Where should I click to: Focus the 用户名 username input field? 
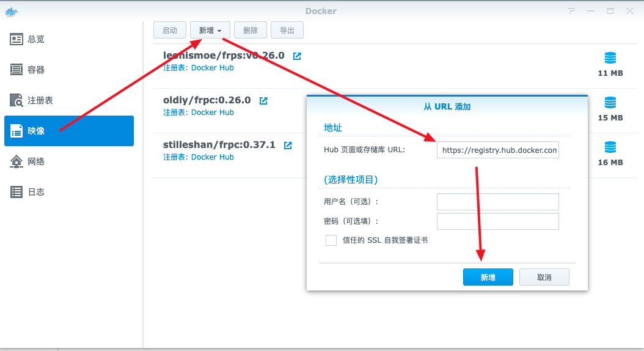tap(497, 202)
